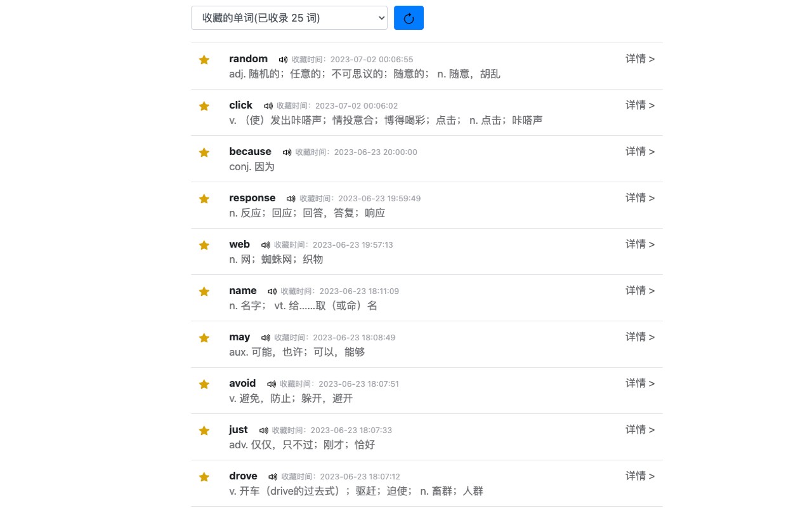Image resolution: width=812 pixels, height=508 pixels.
Task: Open 详情 for random
Action: pyautogui.click(x=640, y=58)
